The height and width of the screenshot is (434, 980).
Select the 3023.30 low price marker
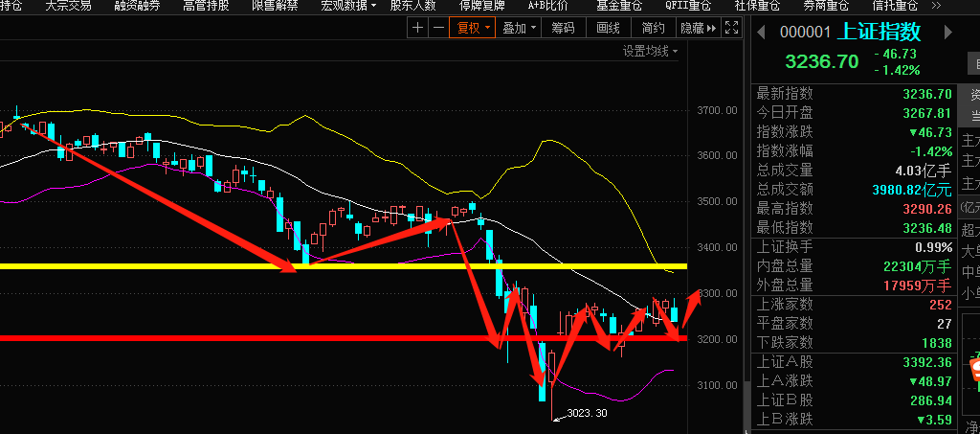[587, 413]
